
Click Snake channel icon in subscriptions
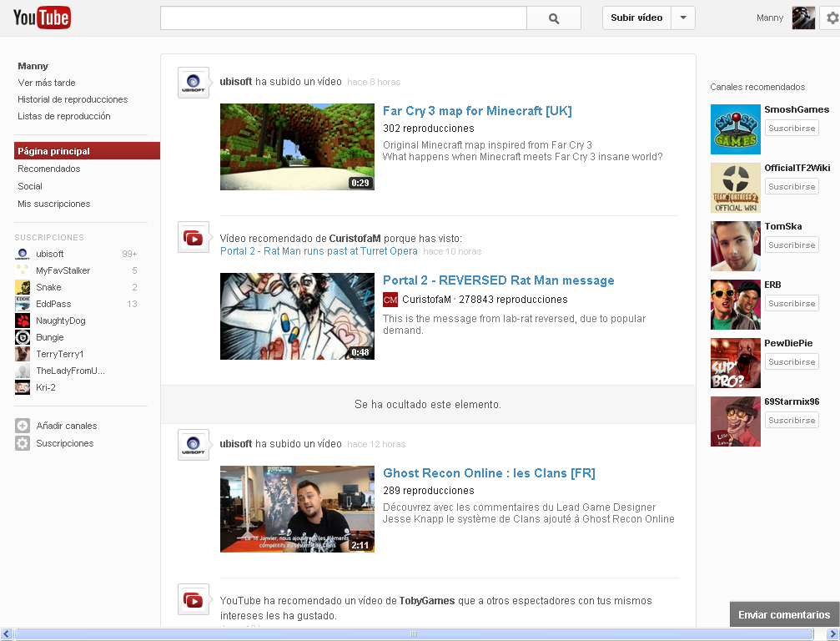pos(23,287)
